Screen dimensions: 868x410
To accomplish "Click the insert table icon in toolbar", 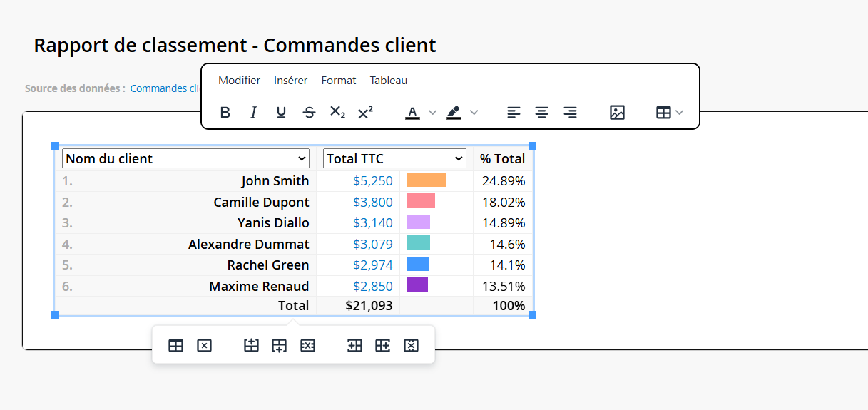I will [663, 113].
